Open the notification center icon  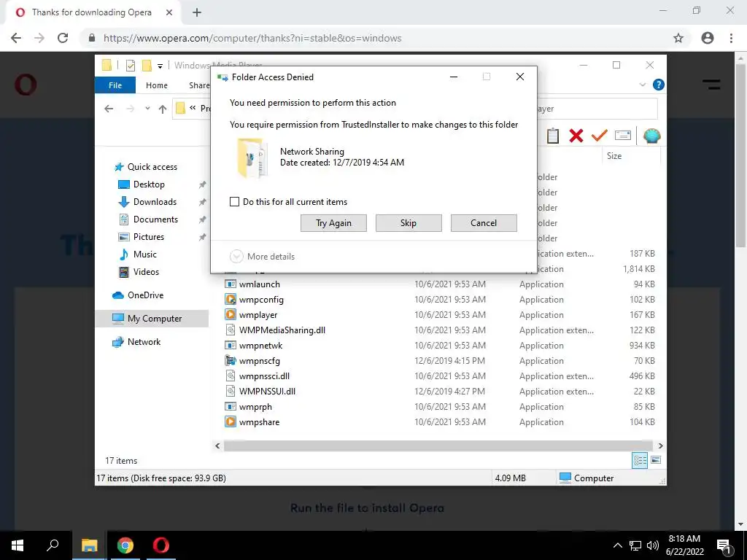click(724, 545)
